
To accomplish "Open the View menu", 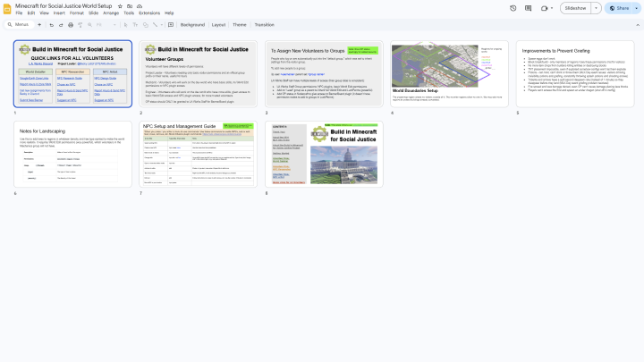I will tap(44, 13).
